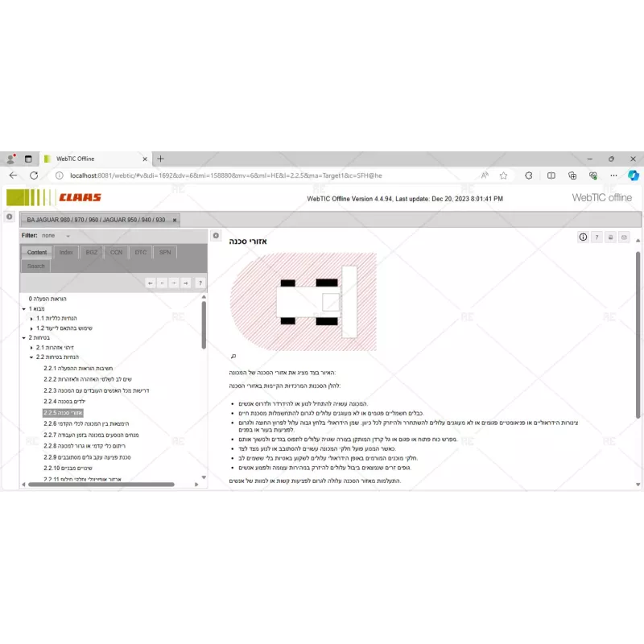
Task: Click the forward arrow in the navigation toolbar
Action: tap(174, 283)
